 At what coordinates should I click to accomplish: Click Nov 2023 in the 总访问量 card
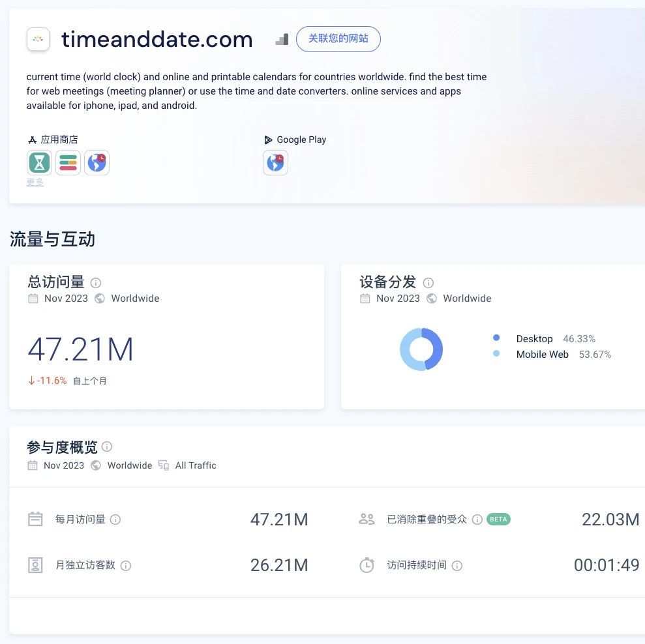[67, 299]
